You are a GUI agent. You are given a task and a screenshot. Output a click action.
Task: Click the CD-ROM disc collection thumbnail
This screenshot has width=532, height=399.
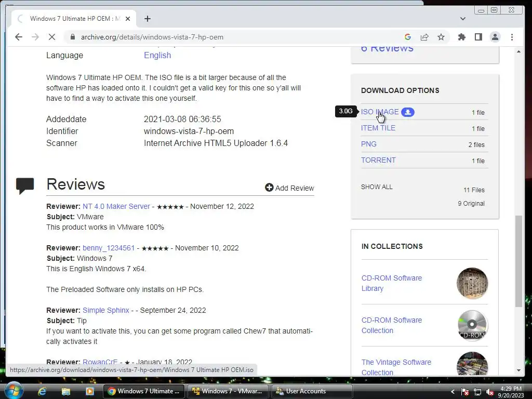tap(472, 325)
